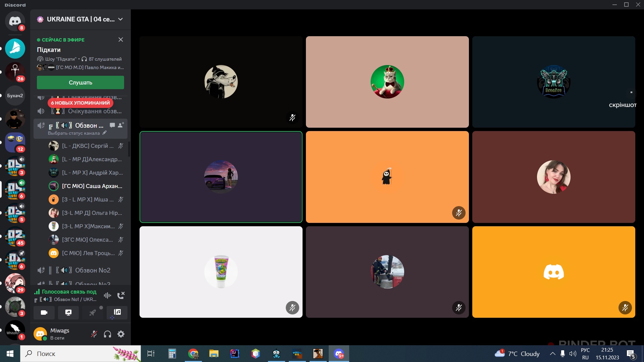The width and height of the screenshot is (644, 362).
Task: Open volume control in system tray
Action: pyautogui.click(x=573, y=354)
